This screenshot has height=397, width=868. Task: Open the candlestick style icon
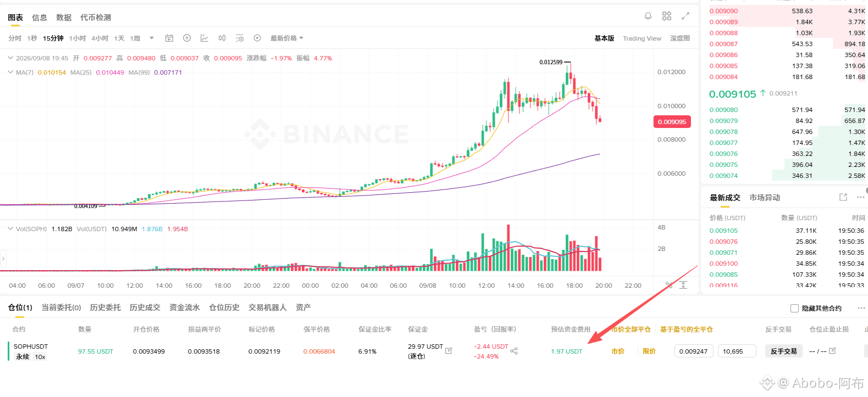pyautogui.click(x=222, y=38)
